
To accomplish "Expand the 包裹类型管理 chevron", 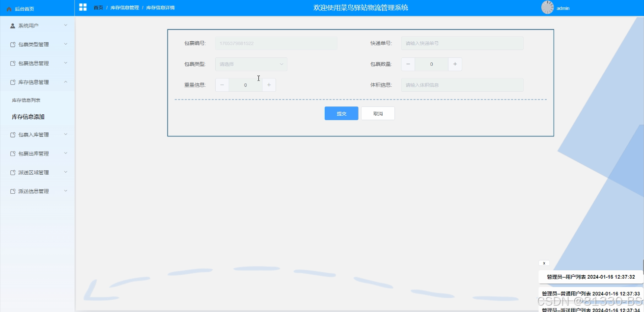I will (66, 44).
